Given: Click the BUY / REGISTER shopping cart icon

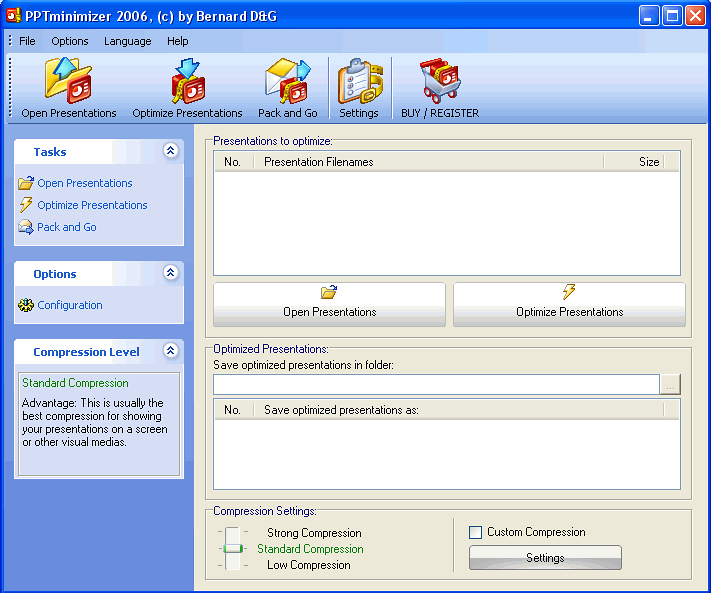Looking at the screenshot, I should coord(440,81).
